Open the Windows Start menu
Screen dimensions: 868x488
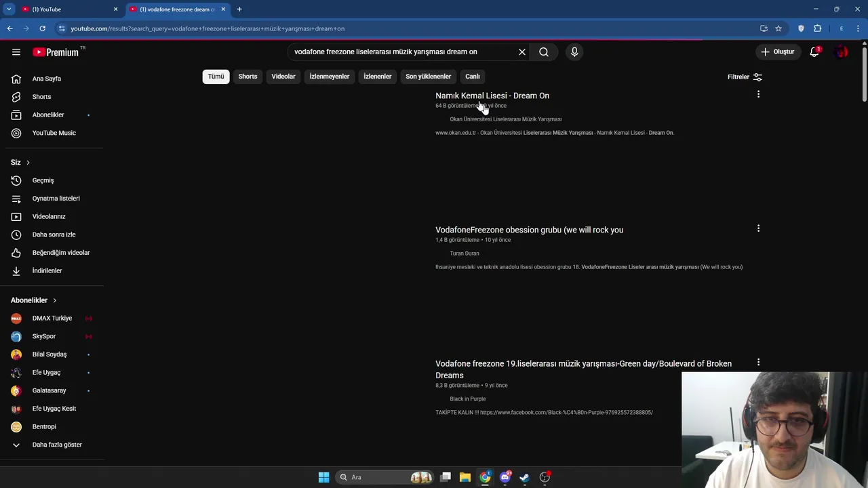coord(323,477)
